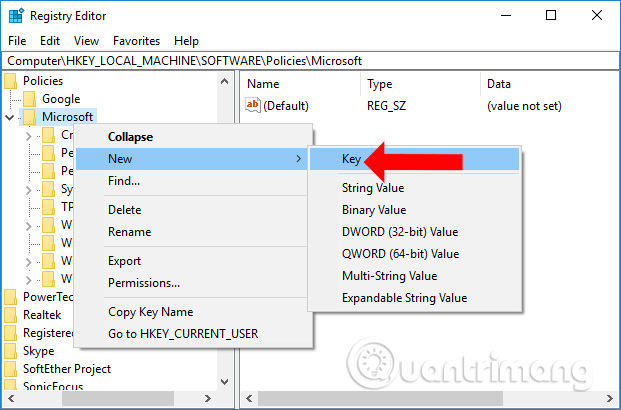The width and height of the screenshot is (621, 410).
Task: Click the Google folder icon
Action: pyautogui.click(x=29, y=99)
